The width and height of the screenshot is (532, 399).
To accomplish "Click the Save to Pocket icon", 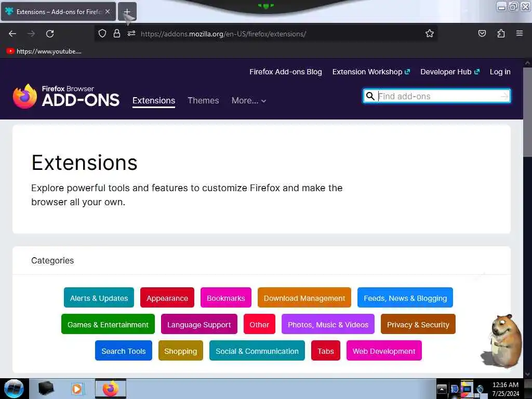I will [482, 33].
